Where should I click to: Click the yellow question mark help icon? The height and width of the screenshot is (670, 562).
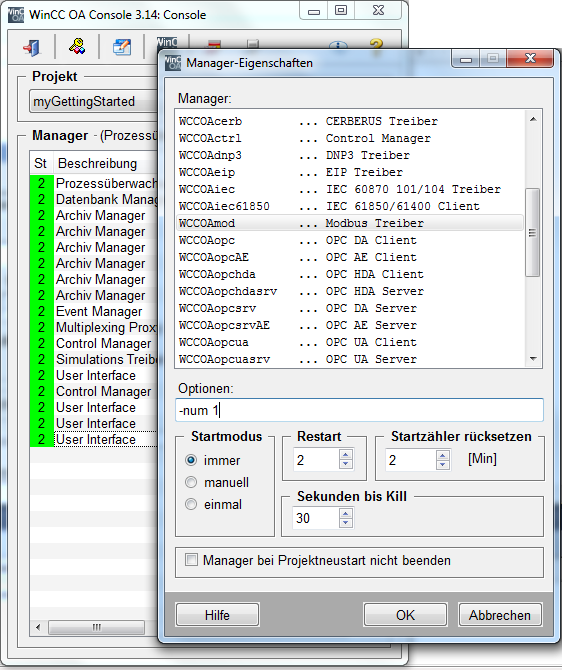point(376,44)
